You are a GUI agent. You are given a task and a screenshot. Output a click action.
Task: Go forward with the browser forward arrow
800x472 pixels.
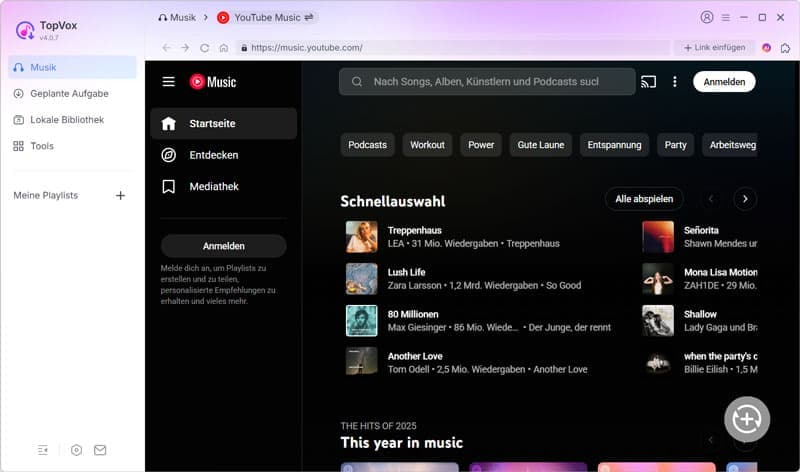pos(185,47)
